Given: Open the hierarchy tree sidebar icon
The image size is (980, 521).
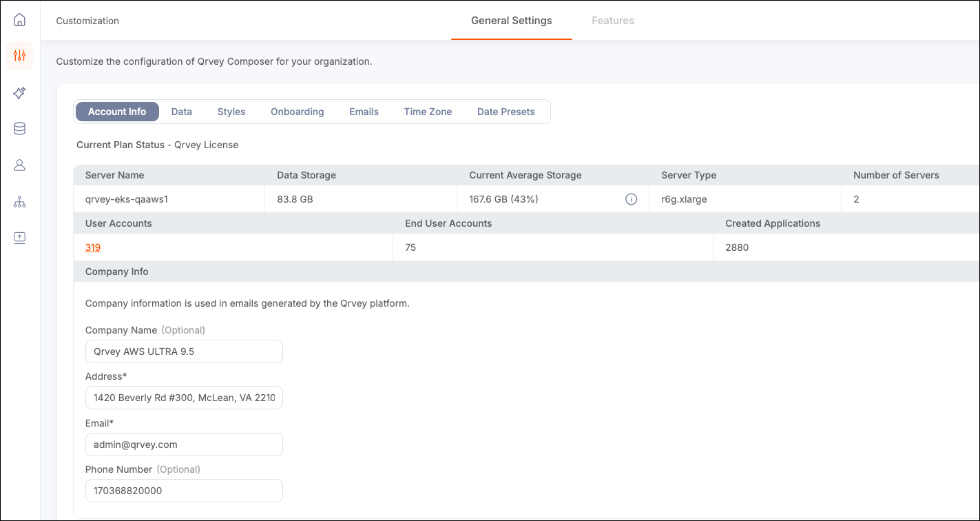Looking at the screenshot, I should [19, 202].
